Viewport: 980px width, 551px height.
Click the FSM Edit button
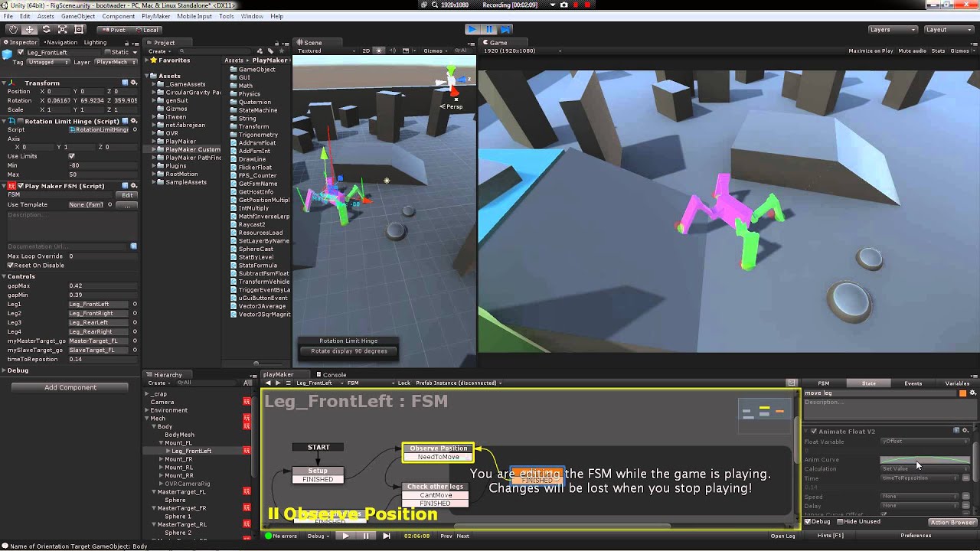[x=127, y=195]
